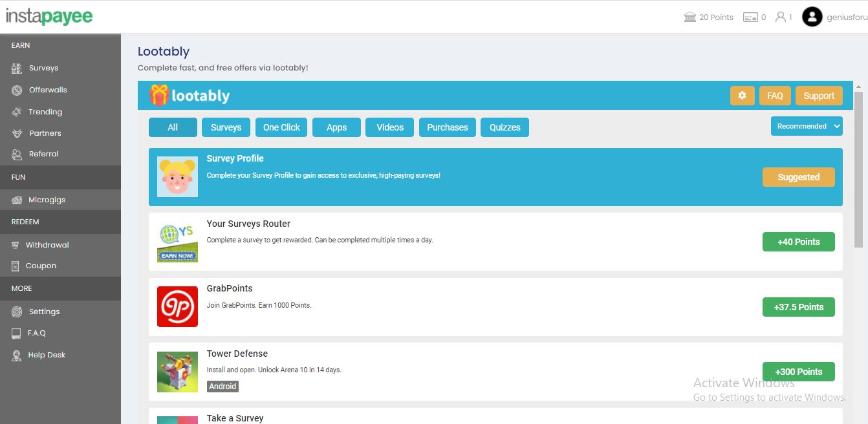
Task: Click the +300 Points button
Action: pyautogui.click(x=799, y=372)
